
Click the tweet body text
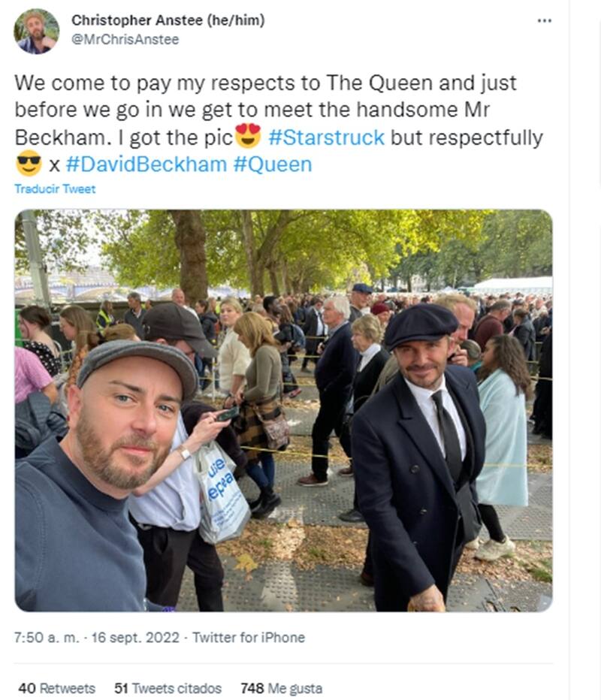(279, 124)
